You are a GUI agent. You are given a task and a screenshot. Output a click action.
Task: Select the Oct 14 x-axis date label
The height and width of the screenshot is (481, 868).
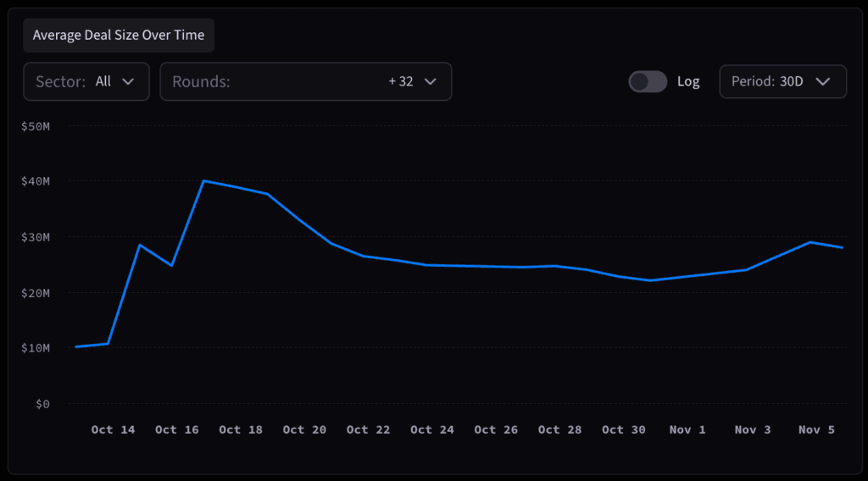click(x=113, y=429)
